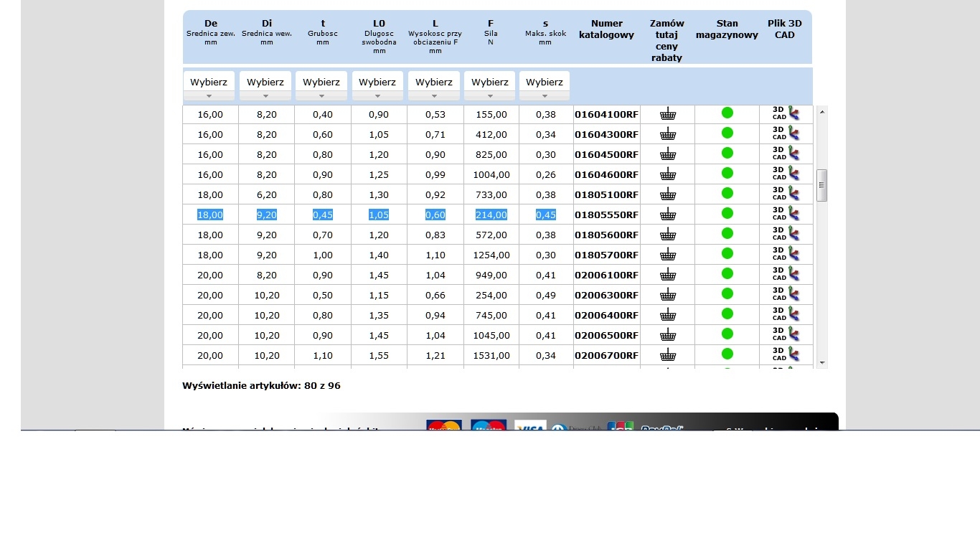Open catalog number 02006300RF
Screen dimensions: 980x551
tap(606, 295)
